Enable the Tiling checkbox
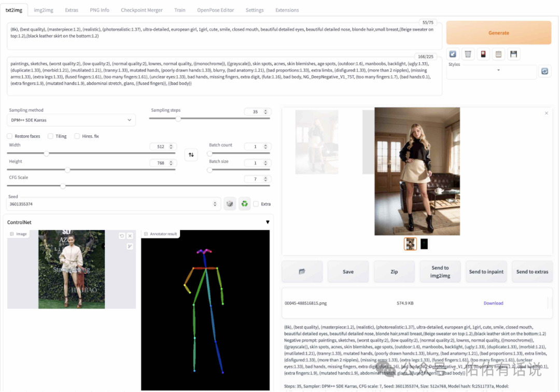The image size is (560, 392). tap(50, 136)
